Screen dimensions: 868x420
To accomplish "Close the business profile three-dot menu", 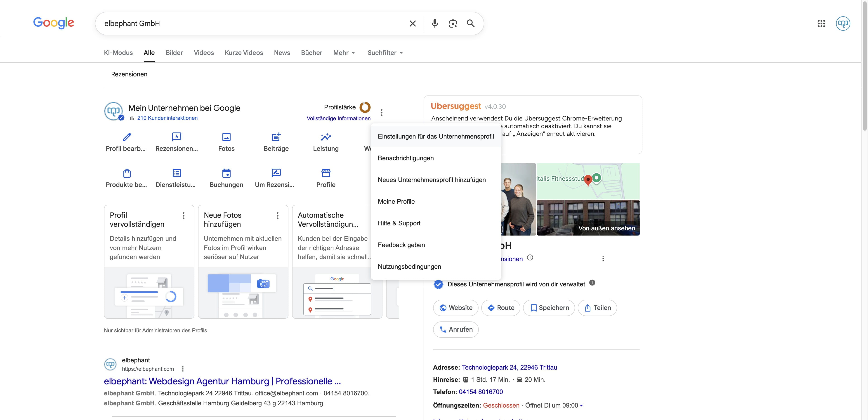I will 381,112.
